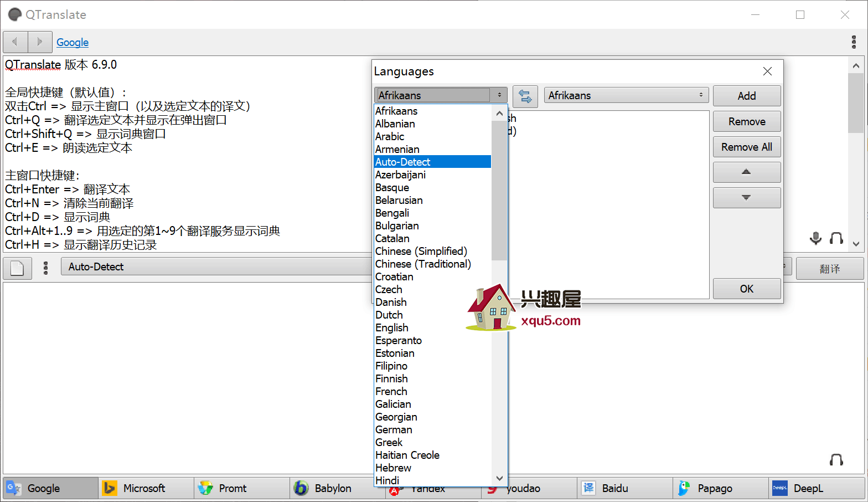
Task: Select Azerbaijani in the language list
Action: pyautogui.click(x=433, y=175)
